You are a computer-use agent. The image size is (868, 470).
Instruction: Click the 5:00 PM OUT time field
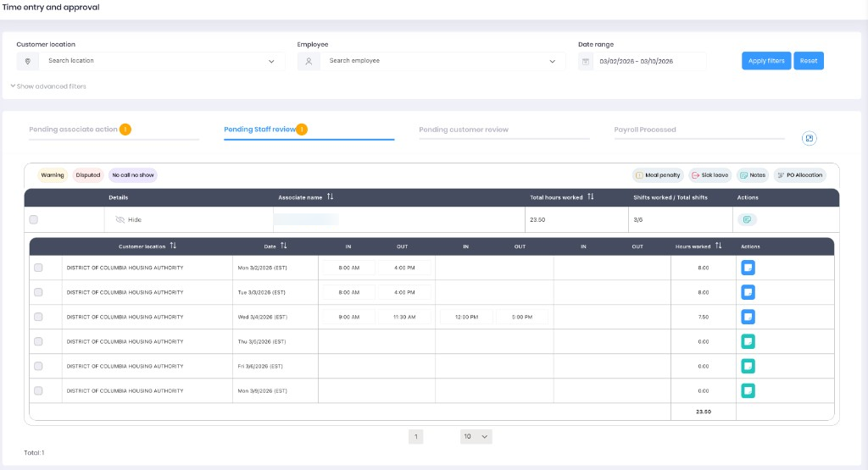pos(521,317)
